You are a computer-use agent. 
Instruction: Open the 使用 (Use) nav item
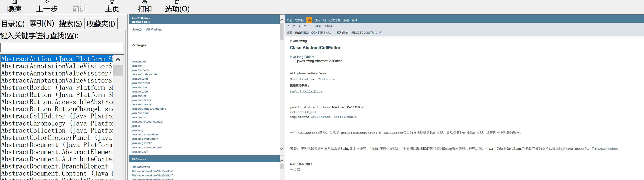[318, 20]
